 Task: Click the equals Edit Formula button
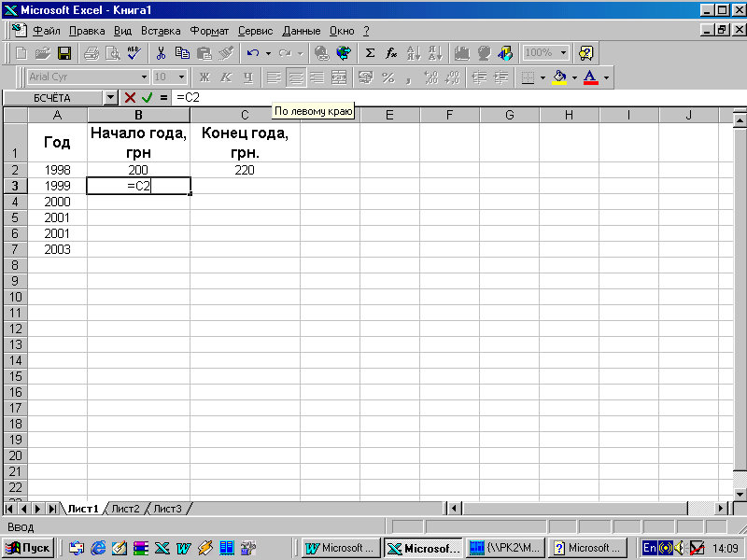[x=163, y=98]
